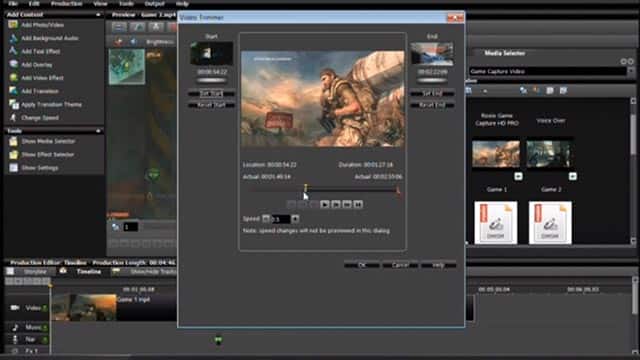
Task: Click the Show Settings icon
Action: [13, 168]
